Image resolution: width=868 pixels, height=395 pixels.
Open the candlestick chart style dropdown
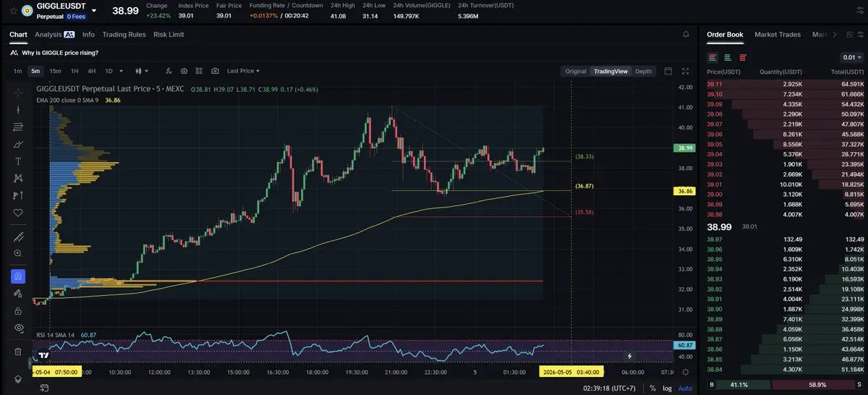click(142, 71)
